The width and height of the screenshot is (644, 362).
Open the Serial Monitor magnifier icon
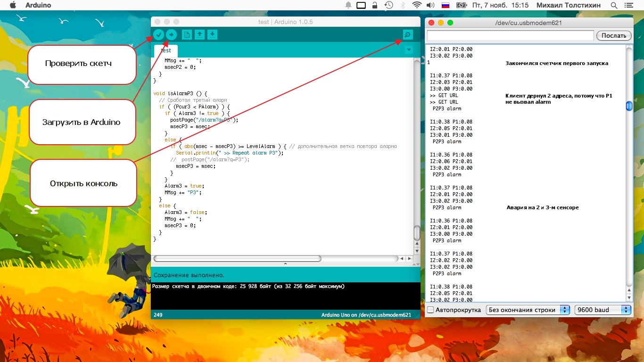click(408, 34)
